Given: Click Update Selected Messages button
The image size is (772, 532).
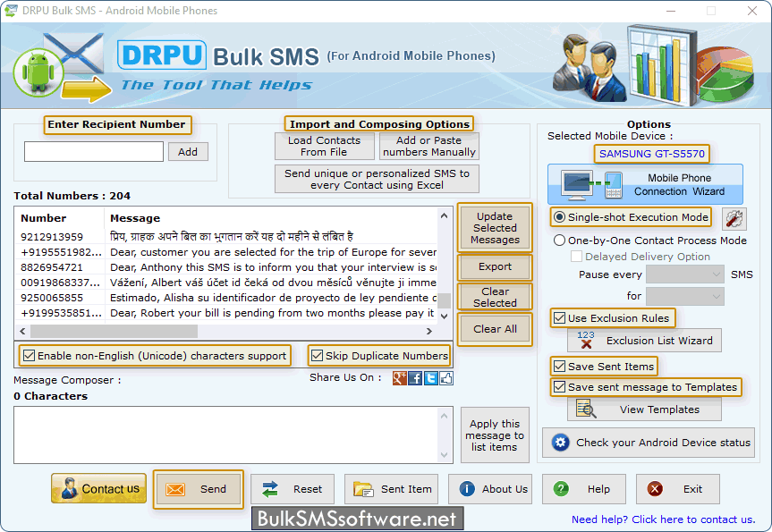Looking at the screenshot, I should pos(495,228).
